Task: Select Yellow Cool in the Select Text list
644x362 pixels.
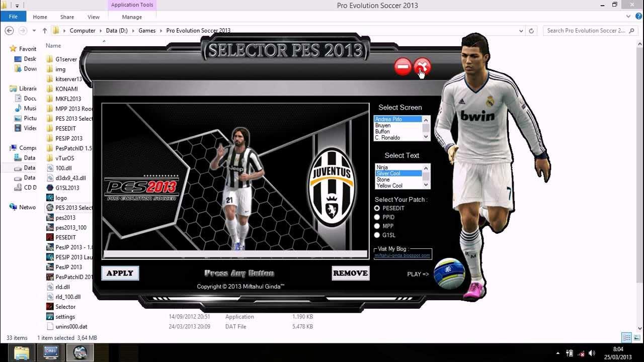Action: 398,186
